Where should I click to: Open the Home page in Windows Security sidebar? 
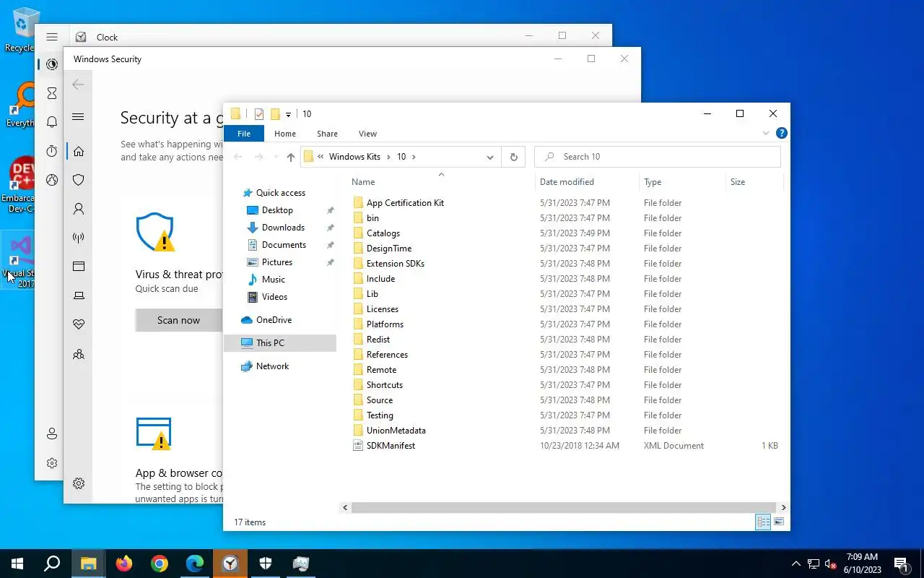tap(79, 151)
